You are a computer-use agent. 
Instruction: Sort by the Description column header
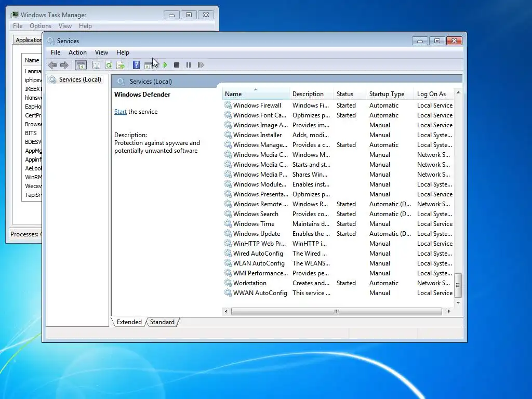[311, 94]
